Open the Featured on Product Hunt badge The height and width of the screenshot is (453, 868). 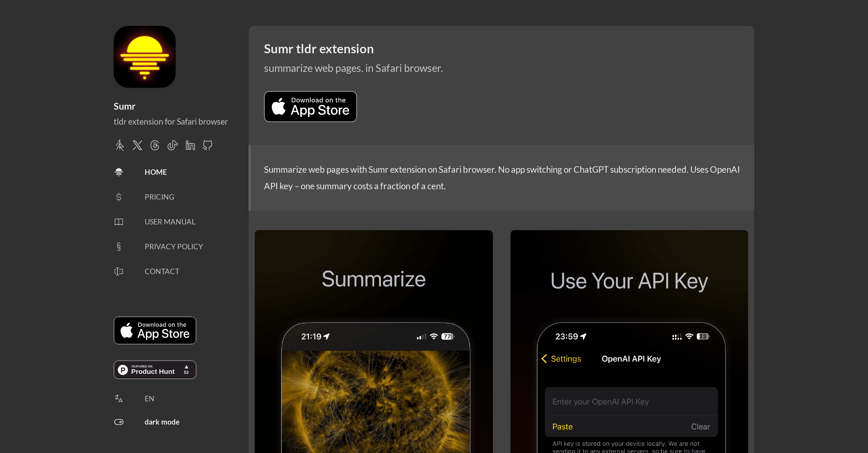click(155, 370)
